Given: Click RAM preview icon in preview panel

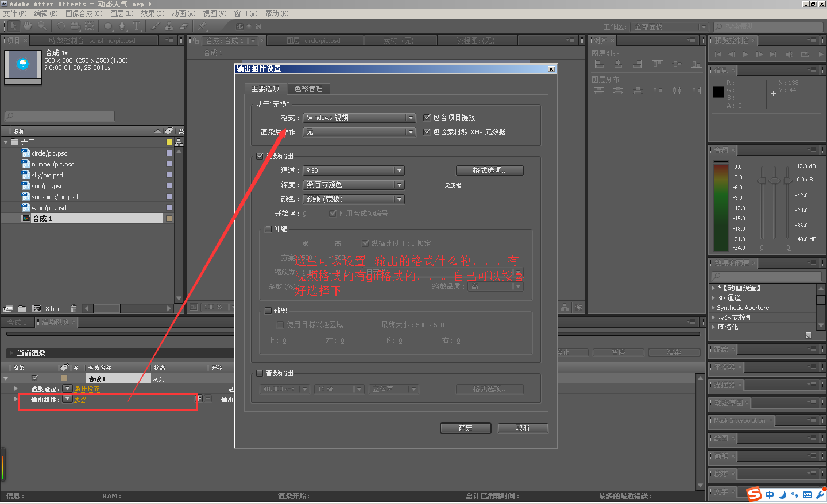Looking at the screenshot, I should (819, 55).
